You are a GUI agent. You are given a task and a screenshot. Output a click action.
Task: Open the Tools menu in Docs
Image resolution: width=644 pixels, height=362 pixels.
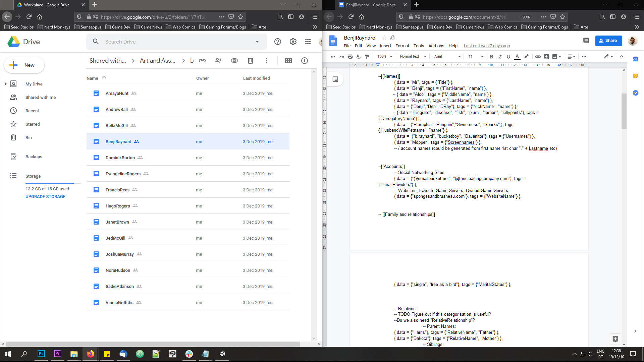pyautogui.click(x=419, y=46)
